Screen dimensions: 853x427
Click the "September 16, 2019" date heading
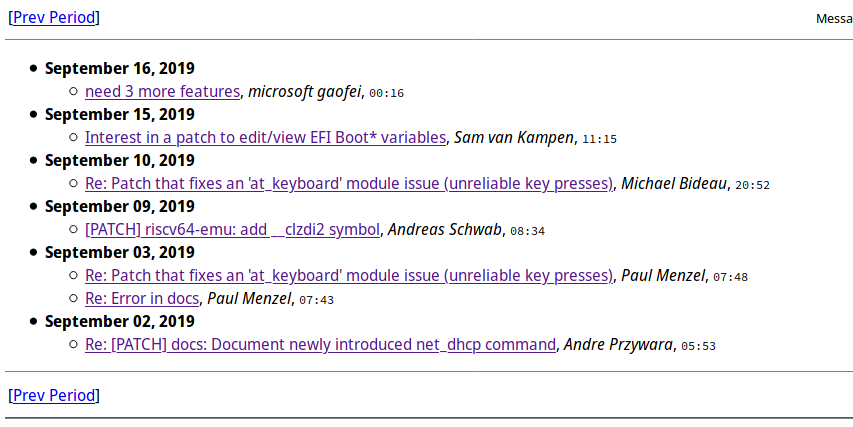coord(120,69)
